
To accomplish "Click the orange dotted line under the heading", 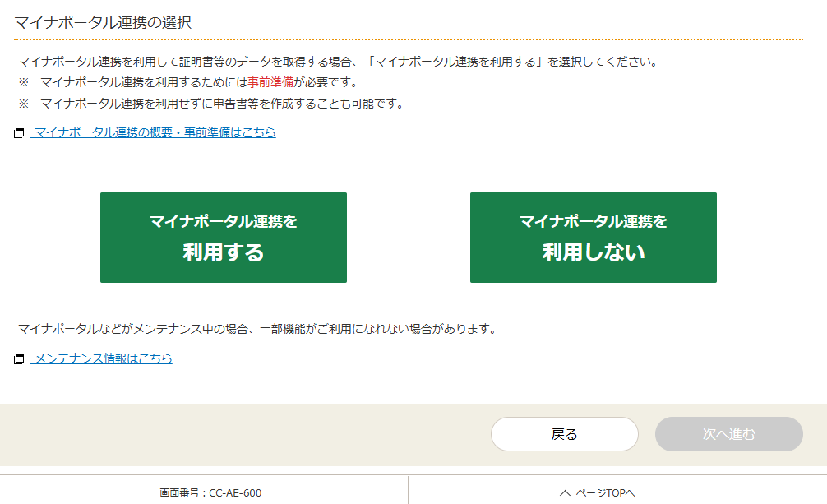I will click(409, 39).
